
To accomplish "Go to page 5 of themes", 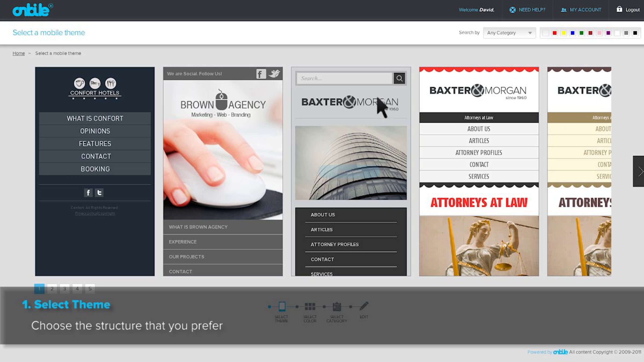I will [90, 289].
